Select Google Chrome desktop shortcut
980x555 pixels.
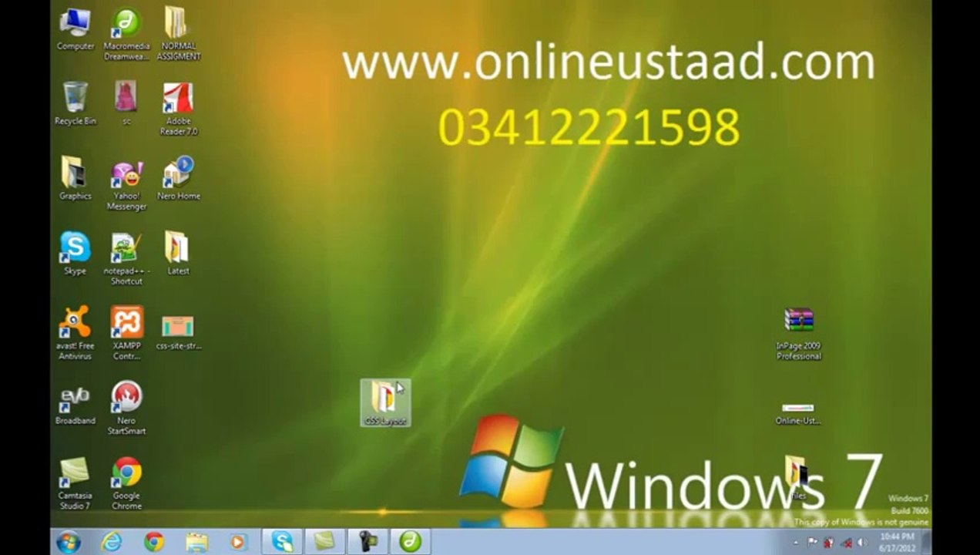[126, 483]
